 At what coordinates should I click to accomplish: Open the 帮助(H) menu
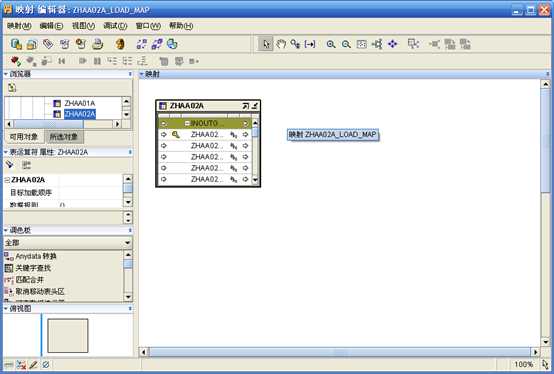181,26
